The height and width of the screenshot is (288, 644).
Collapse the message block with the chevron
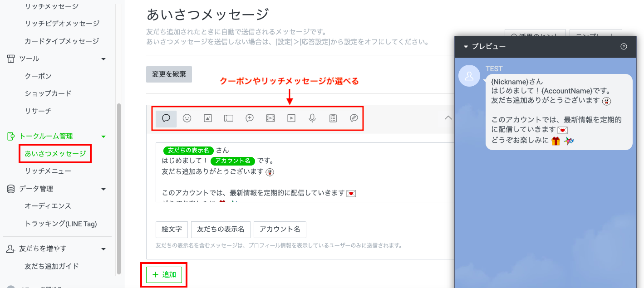pos(448,117)
